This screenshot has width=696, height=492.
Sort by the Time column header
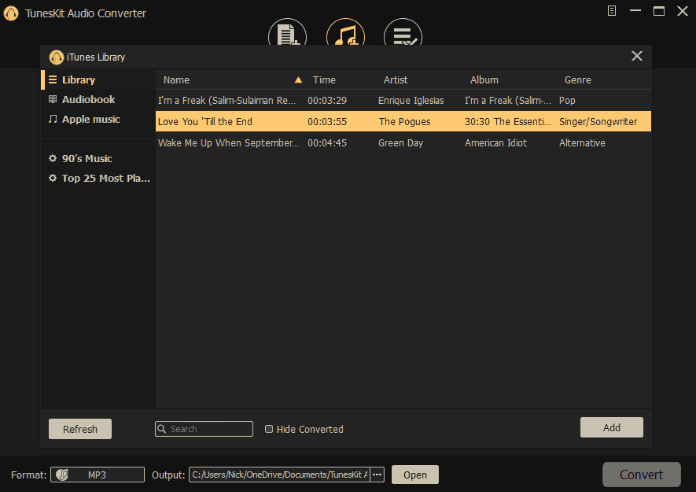324,80
